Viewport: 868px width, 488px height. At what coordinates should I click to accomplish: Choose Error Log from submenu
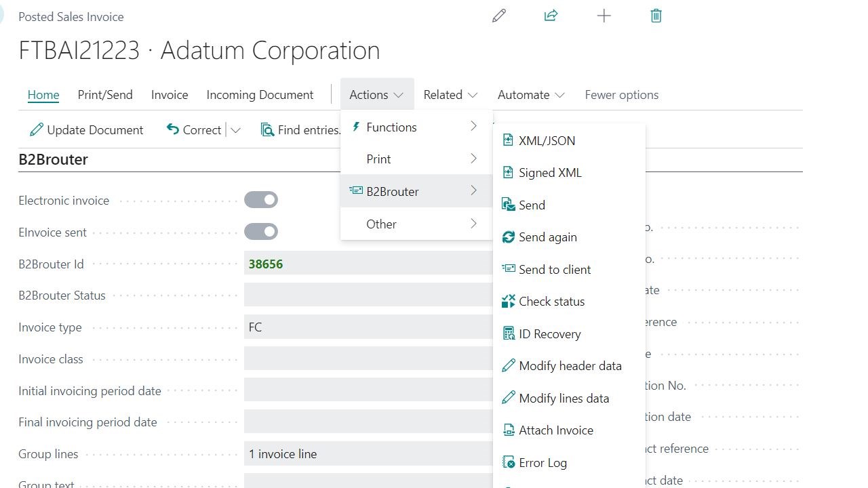click(570, 462)
